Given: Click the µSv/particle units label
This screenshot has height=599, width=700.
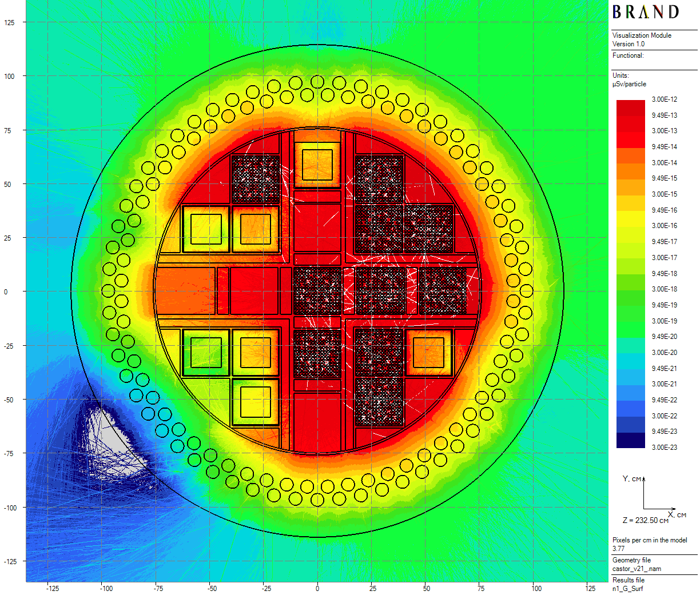Looking at the screenshot, I should pyautogui.click(x=629, y=84).
